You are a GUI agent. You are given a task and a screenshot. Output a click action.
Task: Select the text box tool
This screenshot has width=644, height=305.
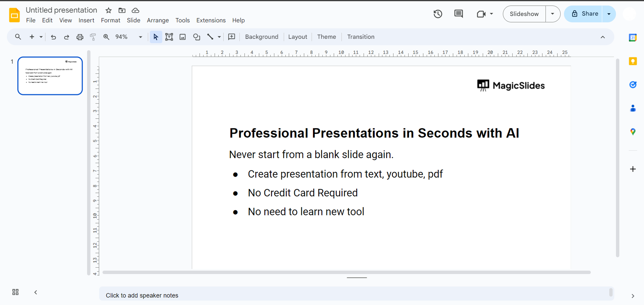point(169,37)
